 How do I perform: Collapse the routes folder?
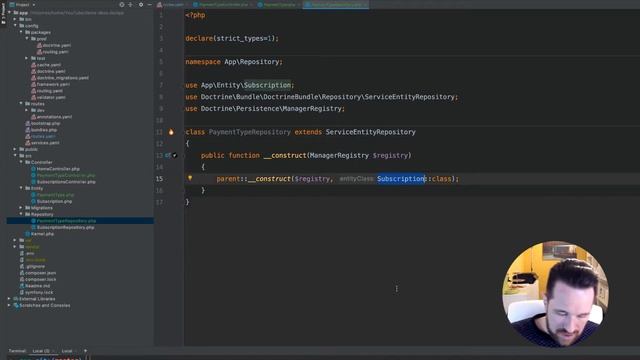click(21, 104)
